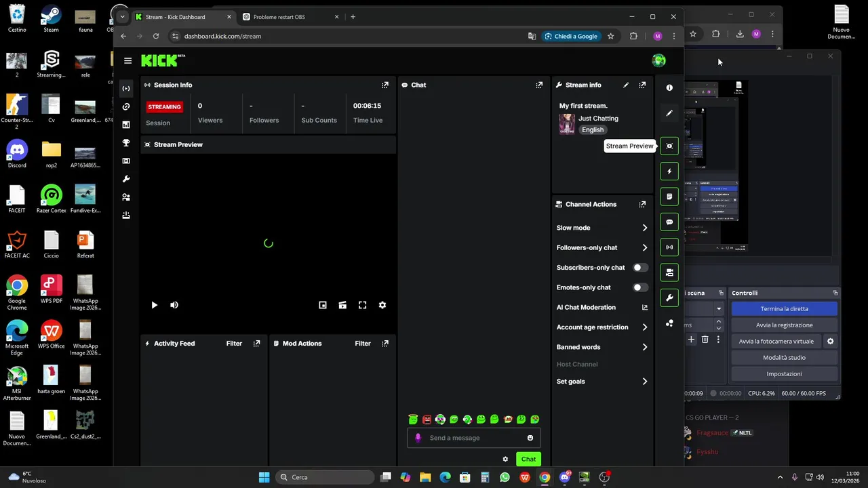
Task: Click Avvia la fotocamera virtuale in OBS
Action: 776,341
